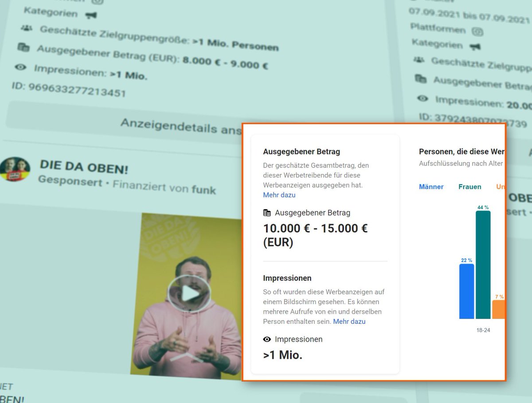Viewport: 532px width, 403px height.
Task: Select the '10.000 € - 15.000 € (EUR)' amount
Action: [315, 235]
